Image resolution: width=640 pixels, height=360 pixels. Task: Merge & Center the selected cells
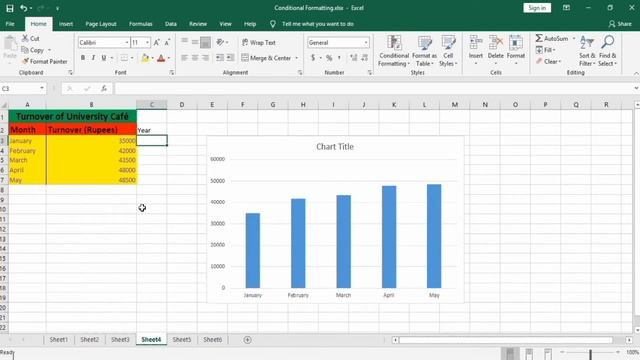click(266, 58)
